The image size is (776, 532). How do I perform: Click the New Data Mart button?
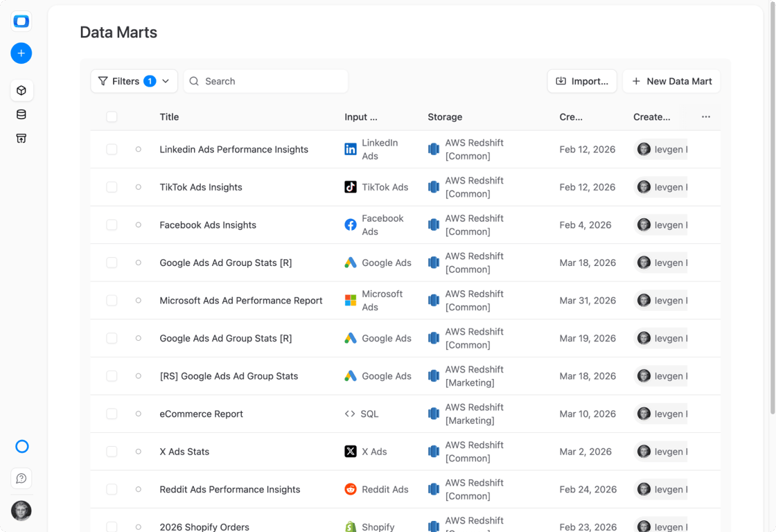(671, 81)
